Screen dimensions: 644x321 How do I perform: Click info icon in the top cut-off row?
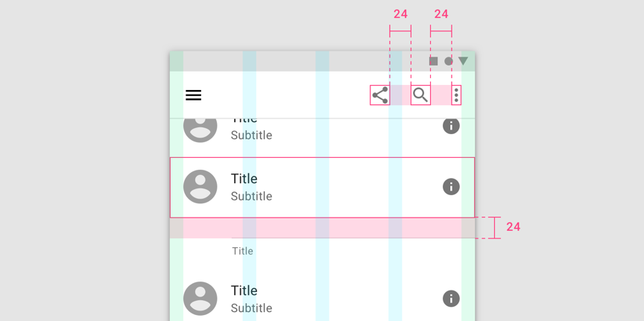451,126
